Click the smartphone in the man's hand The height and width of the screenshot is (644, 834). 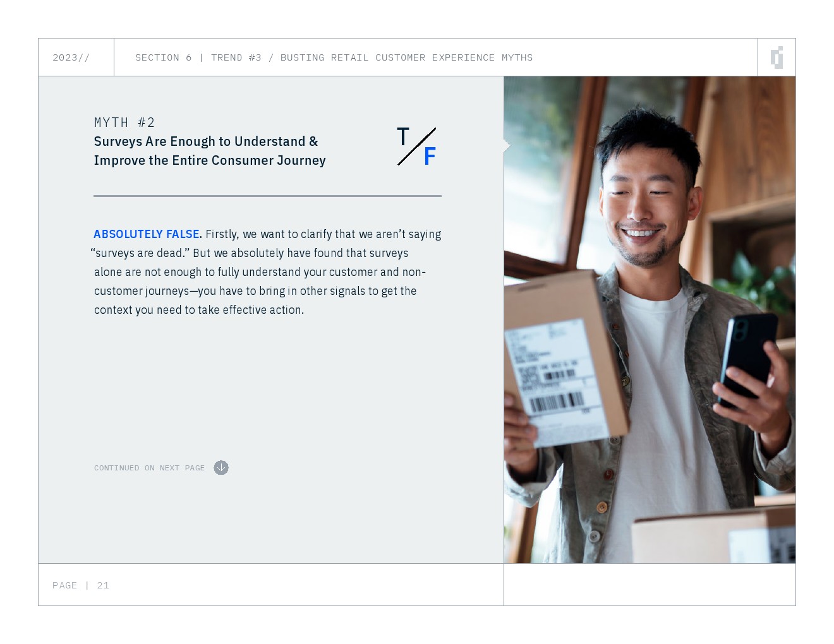(x=748, y=359)
